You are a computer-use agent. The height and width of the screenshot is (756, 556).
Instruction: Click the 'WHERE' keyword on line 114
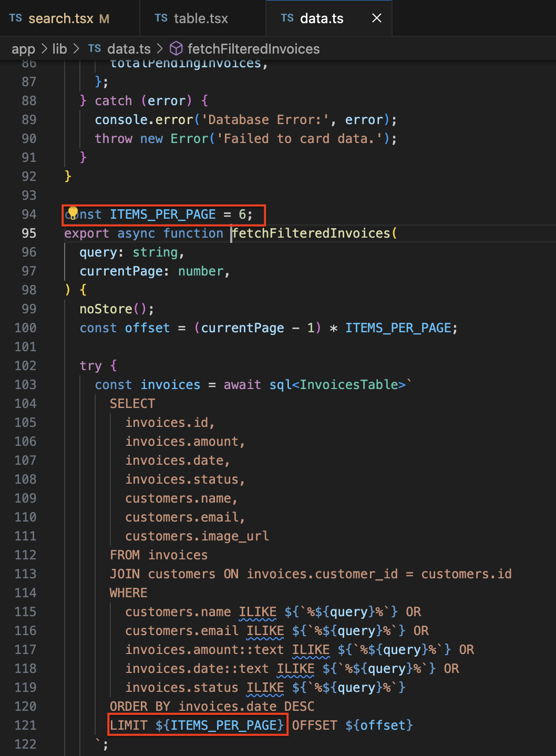(129, 593)
